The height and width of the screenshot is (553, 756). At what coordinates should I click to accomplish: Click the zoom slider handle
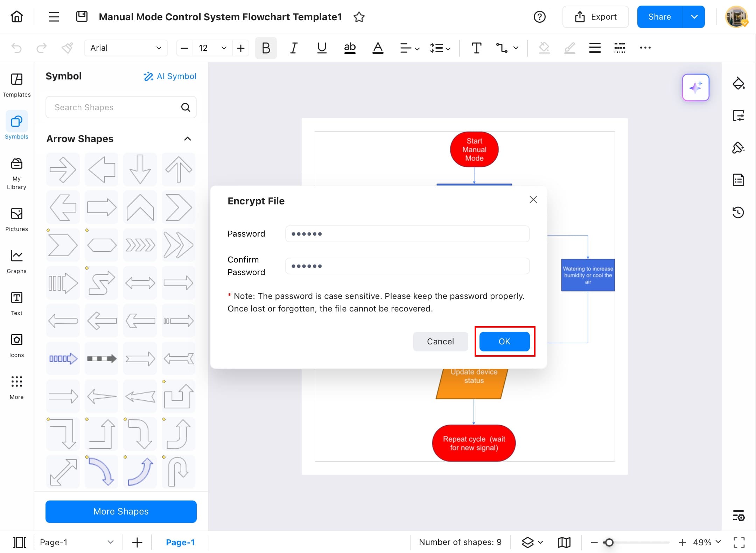pos(609,542)
